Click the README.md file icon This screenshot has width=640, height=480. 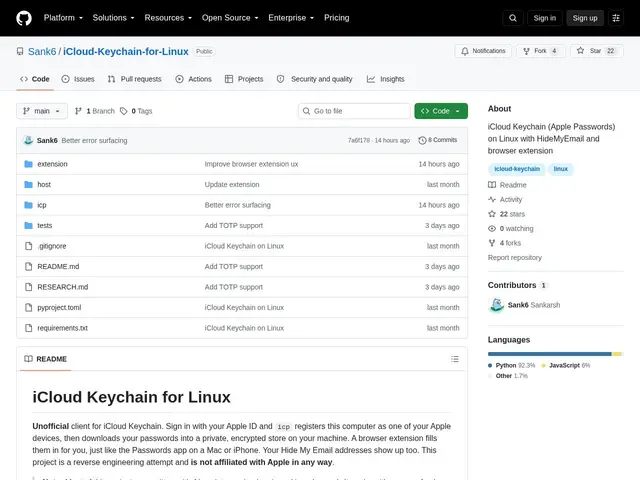point(28,267)
